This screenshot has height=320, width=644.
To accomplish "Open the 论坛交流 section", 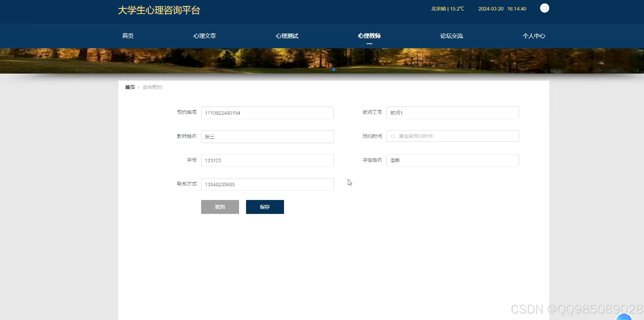I will (x=451, y=36).
